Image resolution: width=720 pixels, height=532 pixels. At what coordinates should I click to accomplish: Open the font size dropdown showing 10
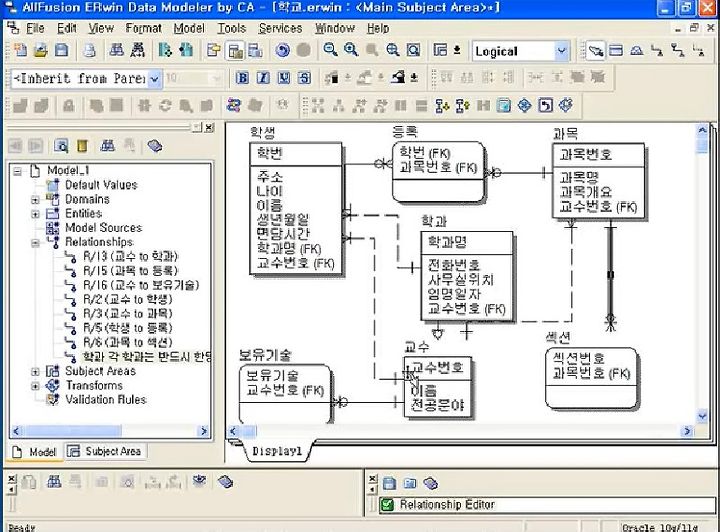click(217, 78)
